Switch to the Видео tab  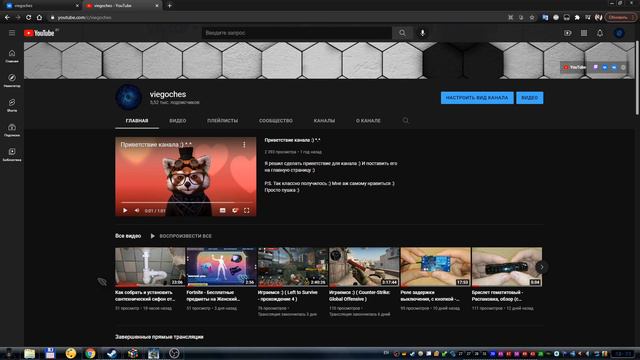[178, 121]
